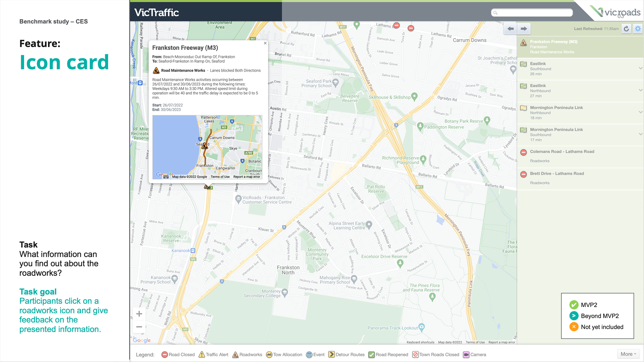The height and width of the screenshot is (362, 644).
Task: Click the mini map thumbnail in the info card
Action: click(x=207, y=147)
